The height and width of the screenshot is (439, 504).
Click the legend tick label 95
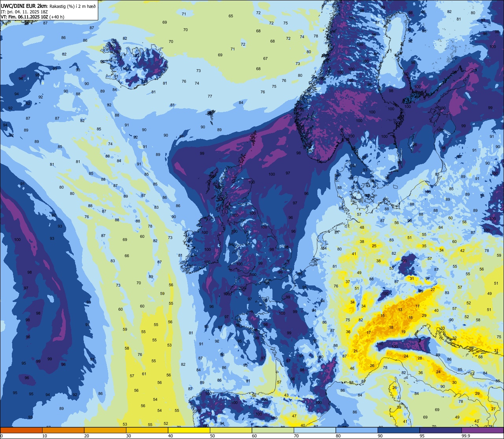coord(422,436)
